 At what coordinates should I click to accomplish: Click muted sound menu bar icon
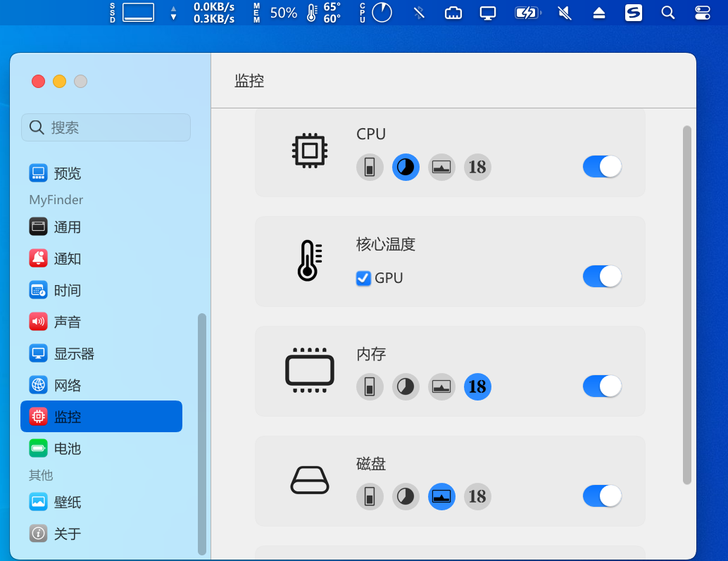pyautogui.click(x=564, y=13)
